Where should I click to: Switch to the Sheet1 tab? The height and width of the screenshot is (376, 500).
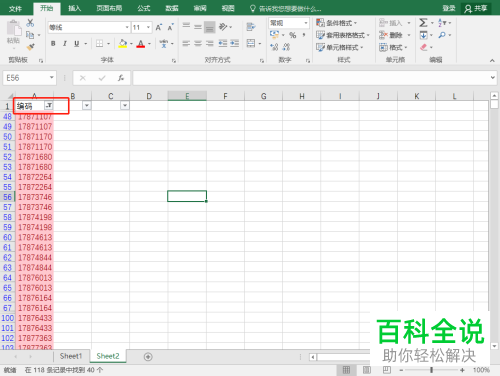point(71,356)
